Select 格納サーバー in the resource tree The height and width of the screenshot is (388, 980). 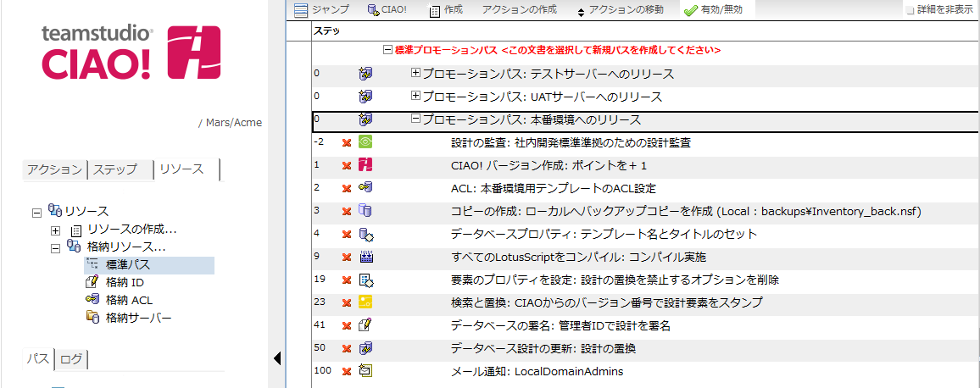pos(138,318)
